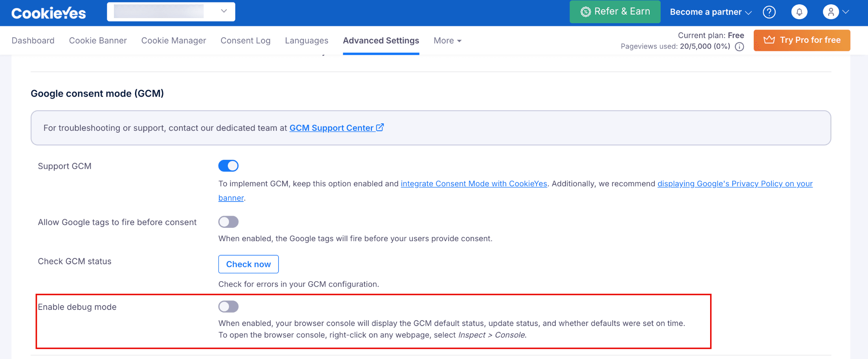Expand the More navigation dropdown
Image resolution: width=868 pixels, height=359 pixels.
[447, 40]
